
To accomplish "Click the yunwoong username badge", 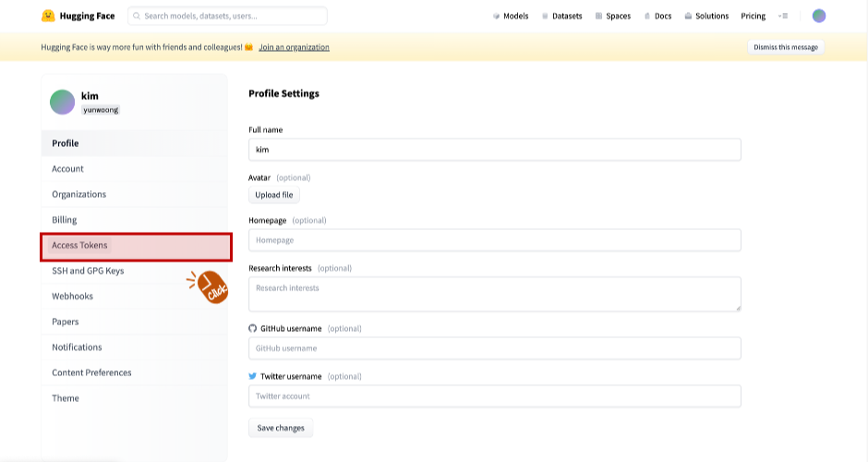I will click(x=101, y=110).
